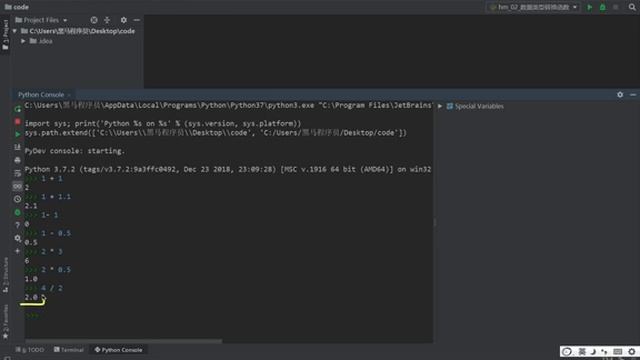Open the Structure side tool window tab

pos(5,274)
